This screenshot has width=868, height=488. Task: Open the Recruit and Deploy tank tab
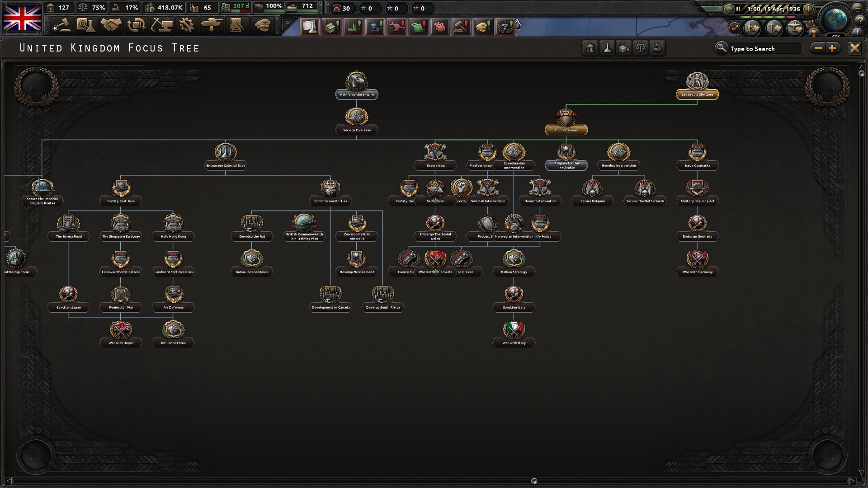coord(212,25)
